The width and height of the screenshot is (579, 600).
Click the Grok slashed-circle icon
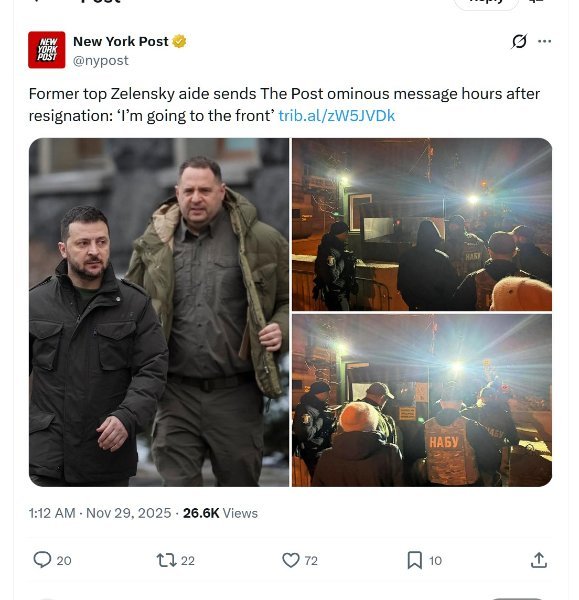[x=519, y=41]
